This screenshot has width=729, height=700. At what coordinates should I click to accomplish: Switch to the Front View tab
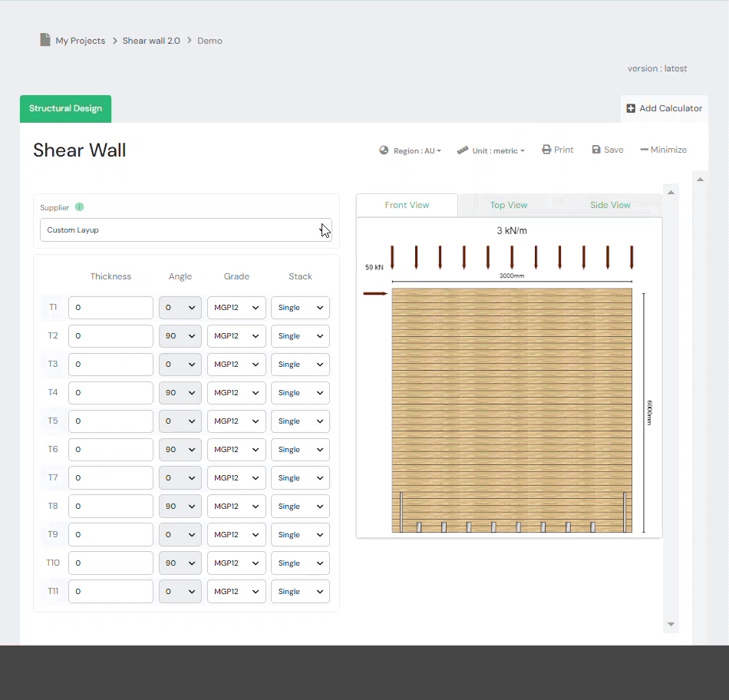point(407,205)
